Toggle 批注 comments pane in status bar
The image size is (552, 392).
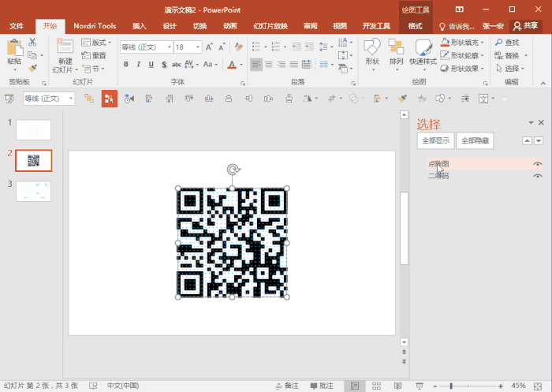coord(322,386)
